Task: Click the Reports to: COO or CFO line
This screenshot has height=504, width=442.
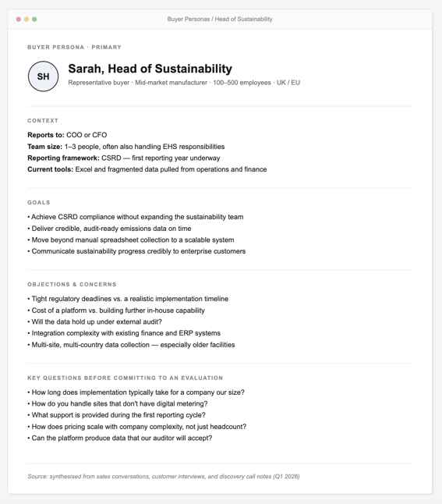Action: [x=67, y=135]
